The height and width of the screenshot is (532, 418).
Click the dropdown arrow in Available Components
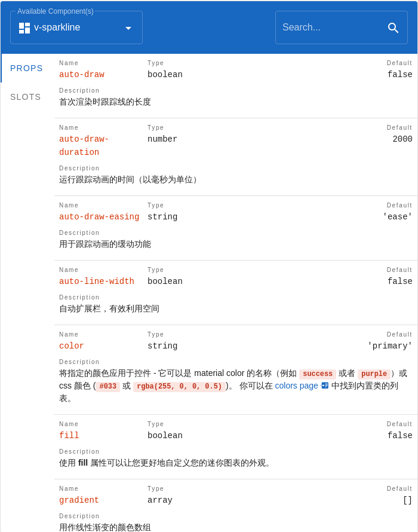point(128,27)
